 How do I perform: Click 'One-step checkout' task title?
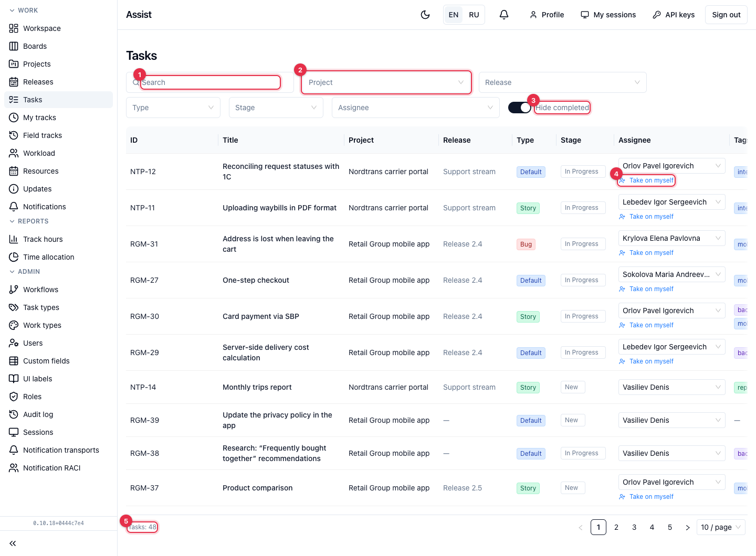click(256, 280)
